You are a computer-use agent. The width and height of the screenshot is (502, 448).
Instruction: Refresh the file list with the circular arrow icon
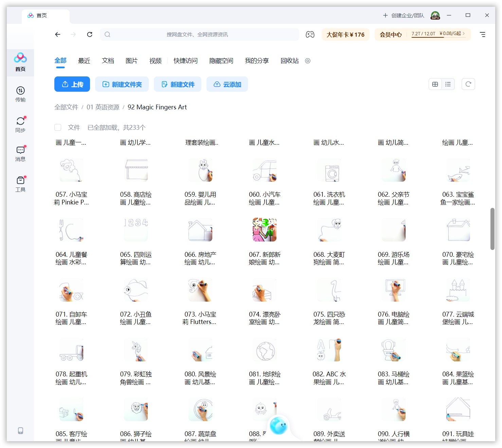[x=468, y=84]
